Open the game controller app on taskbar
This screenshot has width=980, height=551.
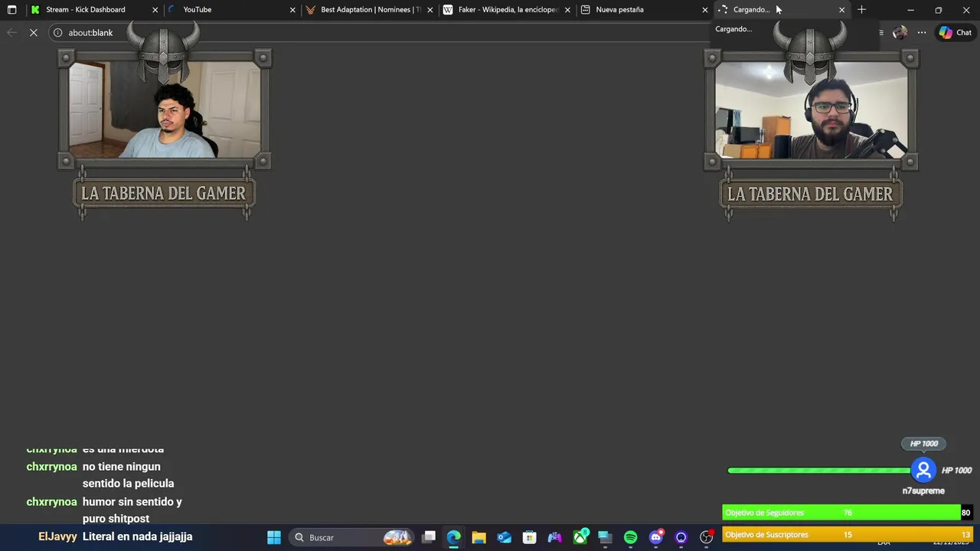(x=555, y=537)
